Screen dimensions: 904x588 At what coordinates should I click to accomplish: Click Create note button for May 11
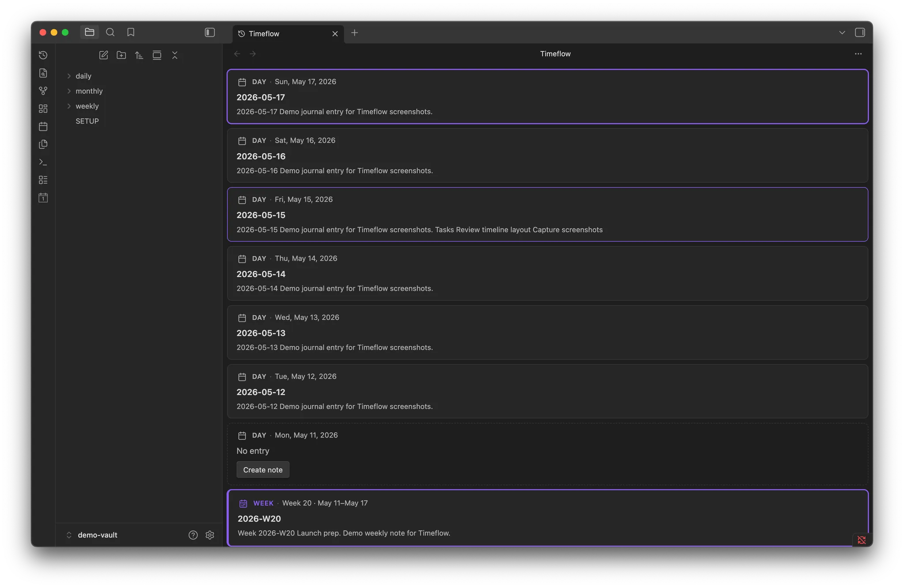point(263,470)
